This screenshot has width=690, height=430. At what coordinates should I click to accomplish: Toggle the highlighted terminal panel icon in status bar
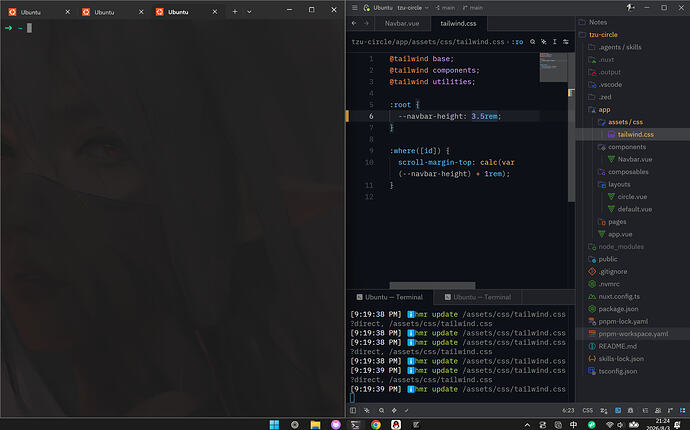click(618, 410)
